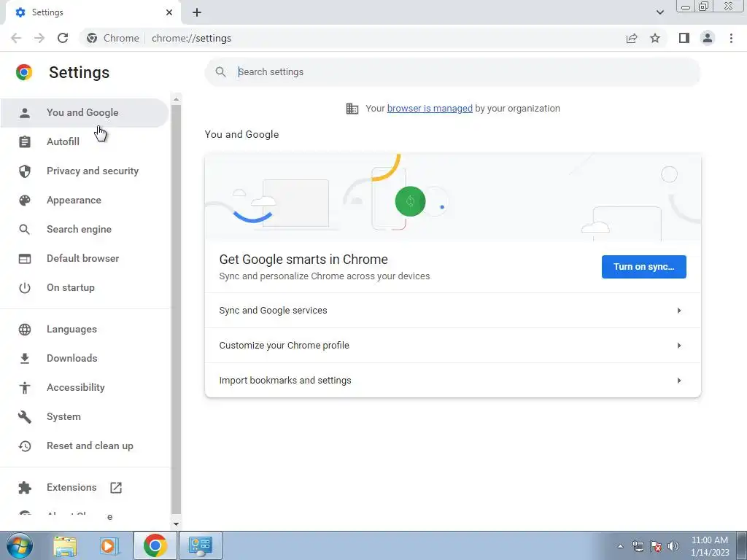
Task: Expand Sync and Google services row
Action: click(x=452, y=311)
